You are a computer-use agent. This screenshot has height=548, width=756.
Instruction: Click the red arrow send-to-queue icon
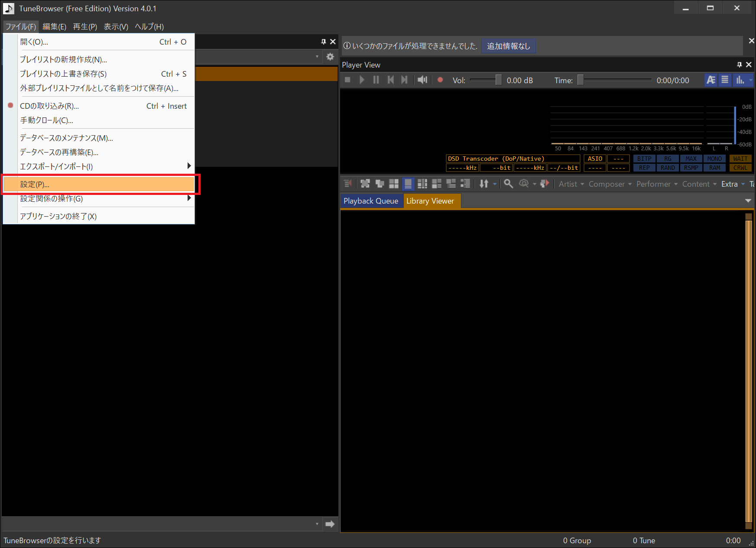545,184
